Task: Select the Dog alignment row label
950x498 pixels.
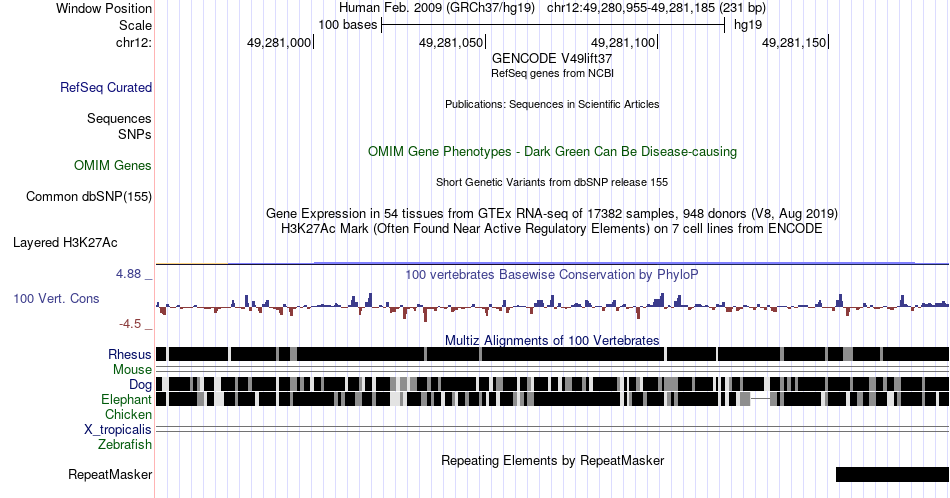Action: tap(140, 385)
